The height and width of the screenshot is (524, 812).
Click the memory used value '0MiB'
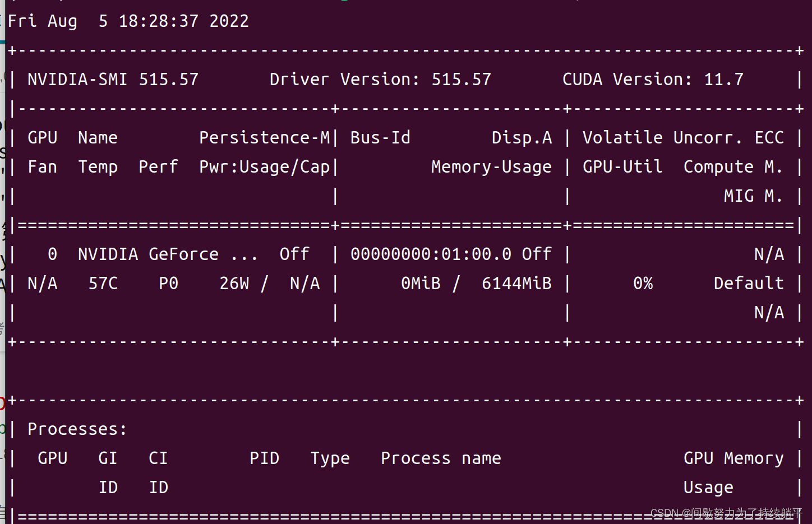coord(421,284)
